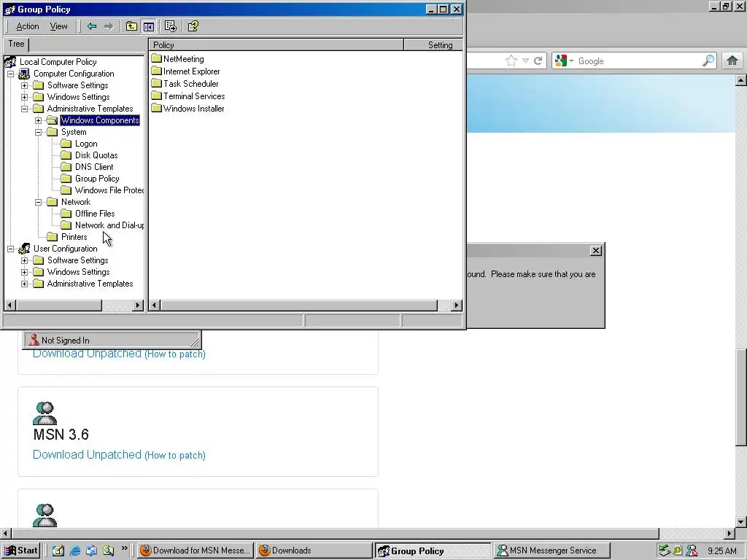The image size is (747, 560).
Task: Expand the quick launch overflow chevron
Action: (124, 548)
